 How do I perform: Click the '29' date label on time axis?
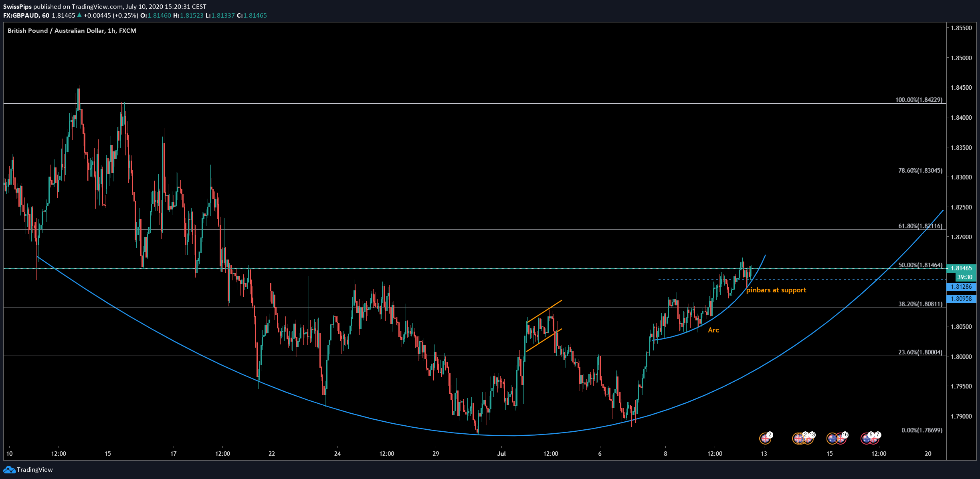tap(436, 454)
